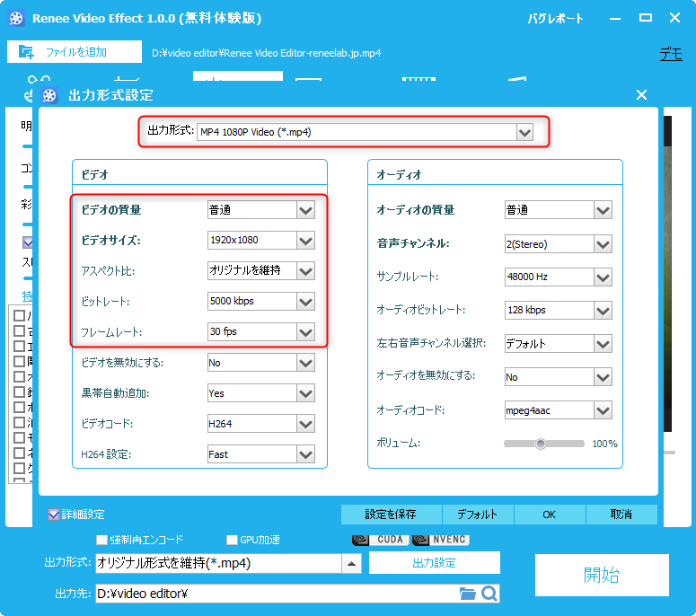Click the 設定を保存 button
The height and width of the screenshot is (616, 696).
[391, 515]
